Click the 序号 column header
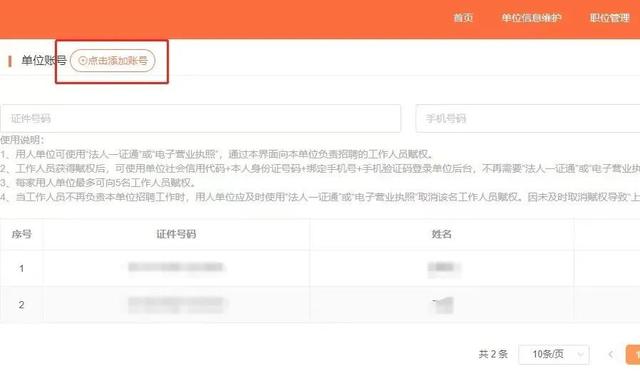 [x=22, y=234]
